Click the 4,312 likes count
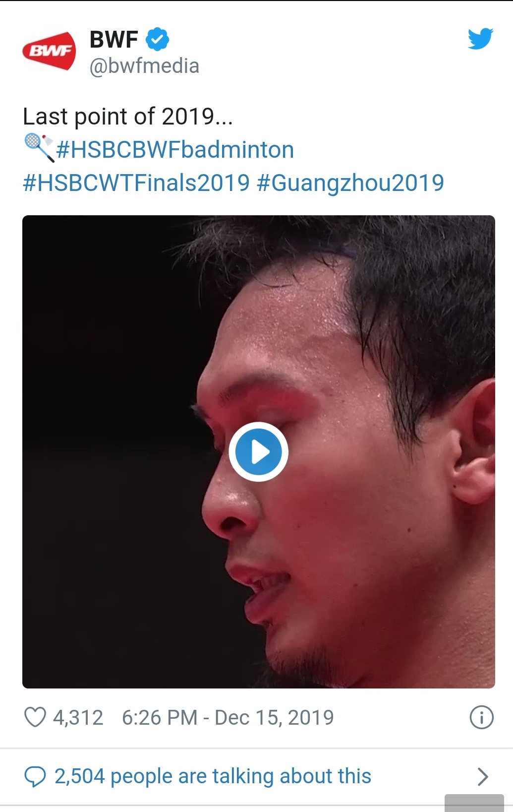Viewport: 513px width, 812px height. (x=78, y=717)
